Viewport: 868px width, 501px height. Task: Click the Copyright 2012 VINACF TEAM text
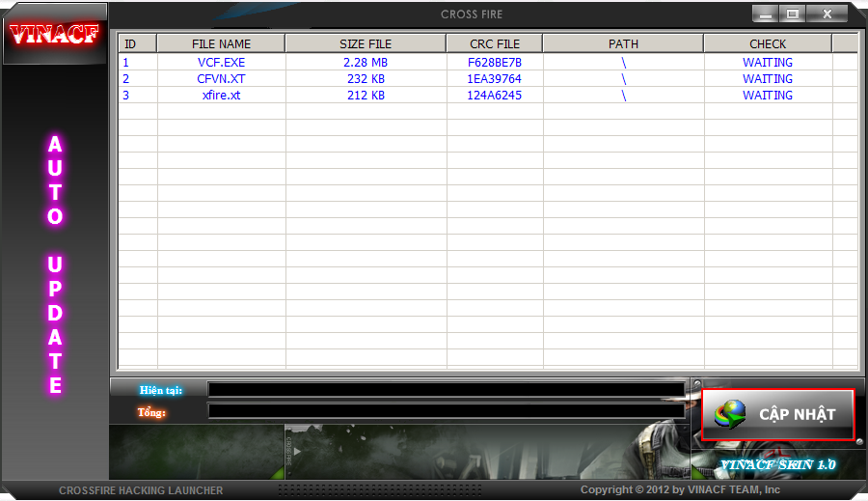[680, 489]
